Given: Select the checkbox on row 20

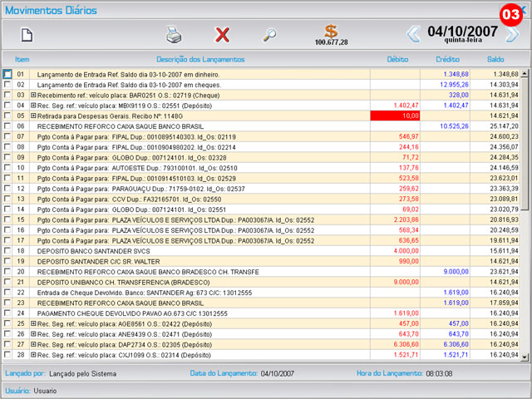Looking at the screenshot, I should tap(7, 271).
